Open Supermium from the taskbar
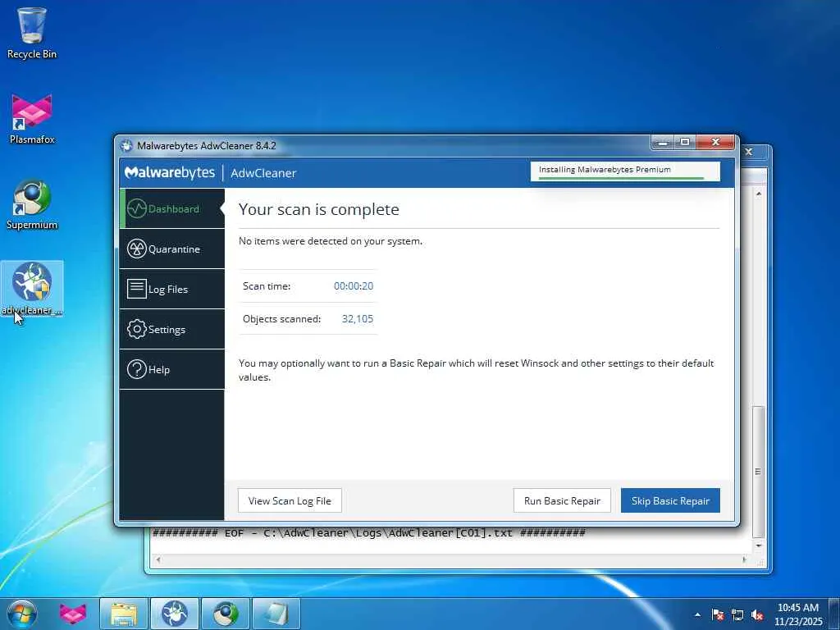The height and width of the screenshot is (630, 840). pyautogui.click(x=226, y=614)
